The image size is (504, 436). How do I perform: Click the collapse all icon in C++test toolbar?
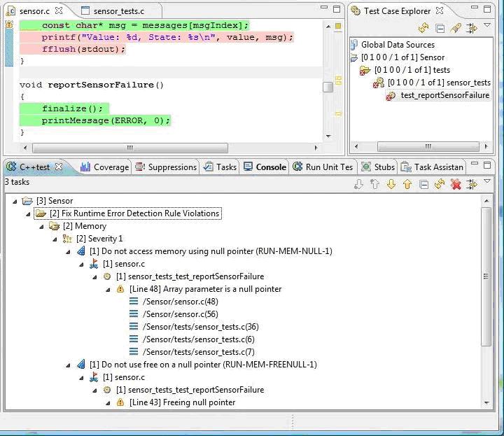pos(423,184)
